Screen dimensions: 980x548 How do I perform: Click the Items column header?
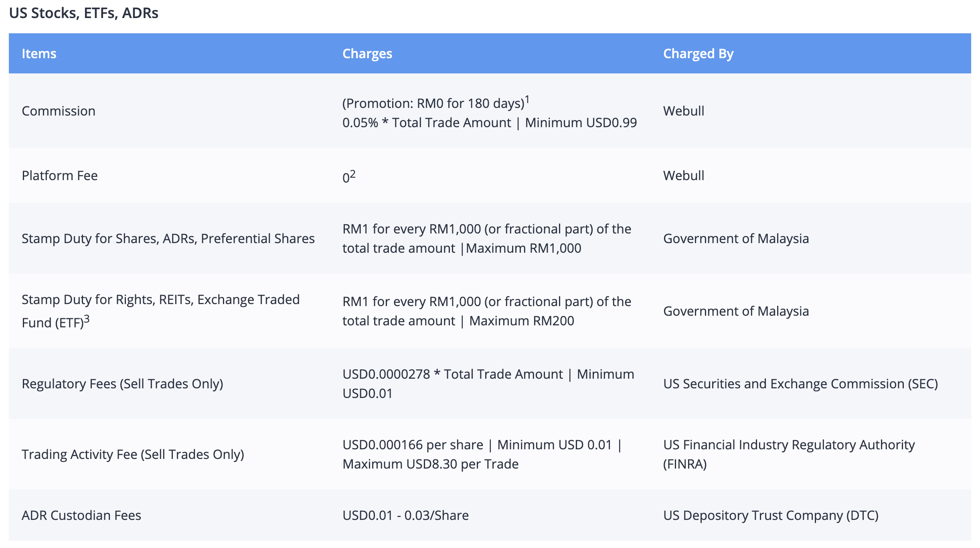click(x=39, y=54)
